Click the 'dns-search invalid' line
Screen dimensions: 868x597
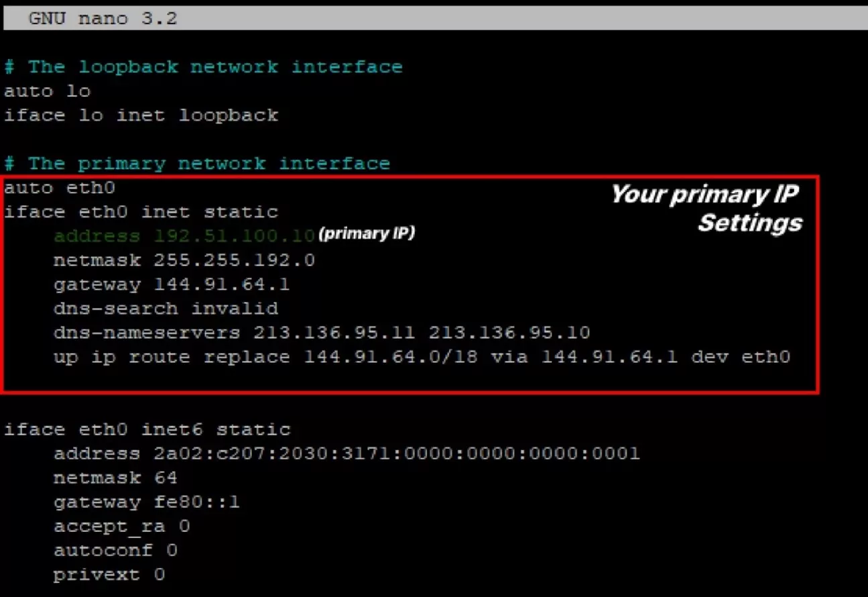click(166, 309)
